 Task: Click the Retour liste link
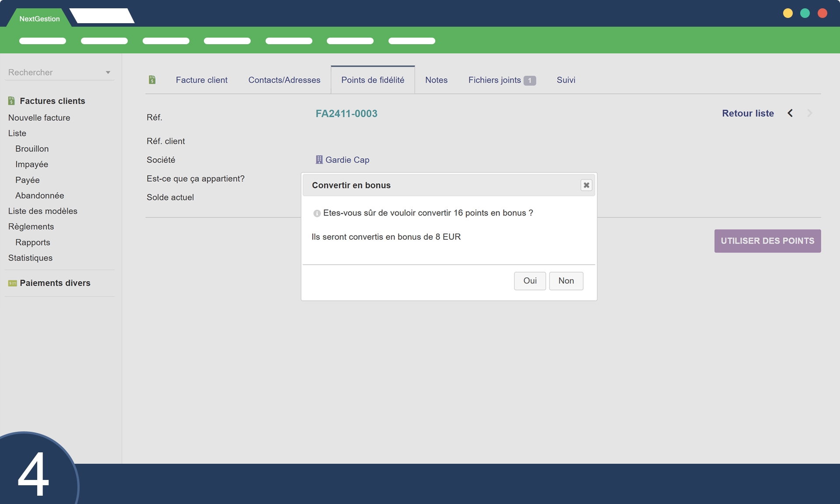coord(747,113)
